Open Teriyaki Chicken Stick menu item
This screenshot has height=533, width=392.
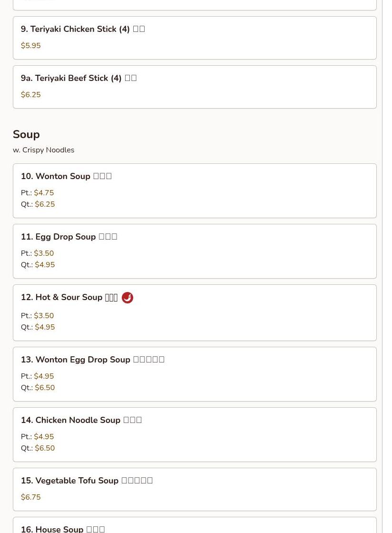[x=195, y=38]
